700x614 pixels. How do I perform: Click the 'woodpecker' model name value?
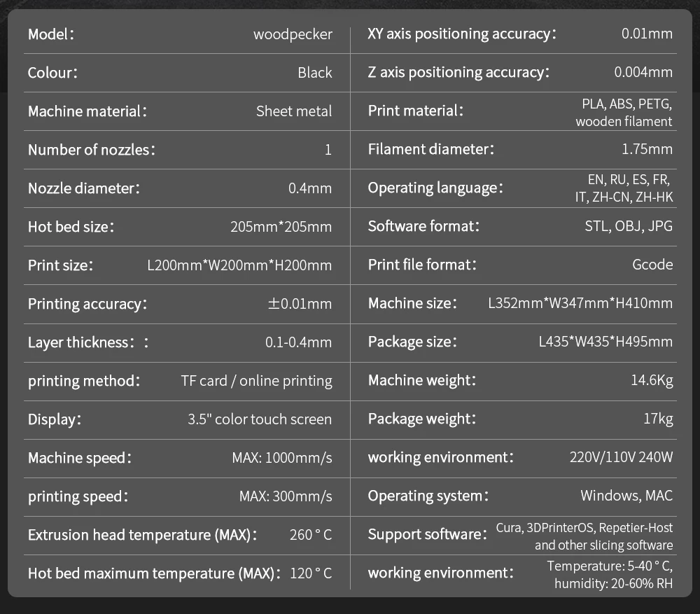point(293,34)
